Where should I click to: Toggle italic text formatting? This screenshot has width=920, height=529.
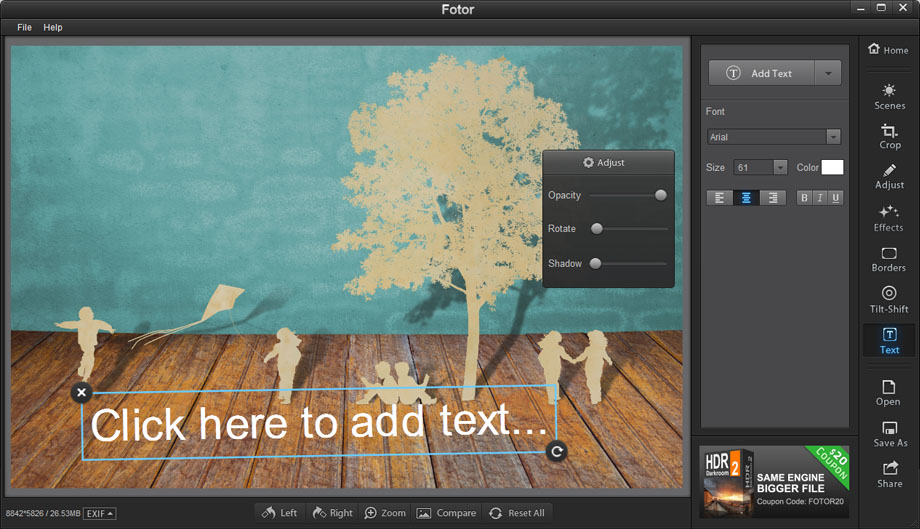coord(820,198)
